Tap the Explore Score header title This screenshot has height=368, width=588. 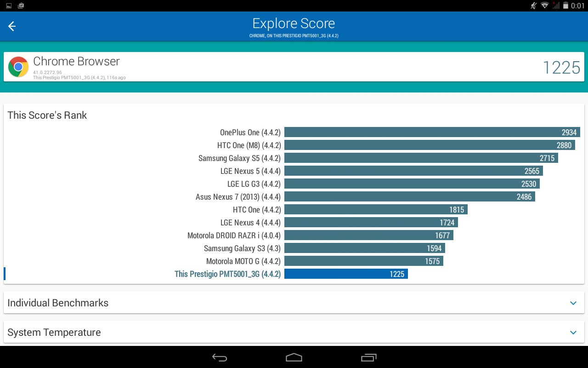click(x=294, y=23)
